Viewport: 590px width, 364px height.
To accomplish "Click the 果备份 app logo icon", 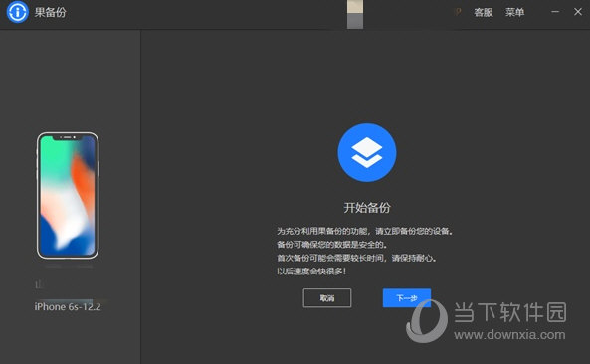I will click(17, 12).
